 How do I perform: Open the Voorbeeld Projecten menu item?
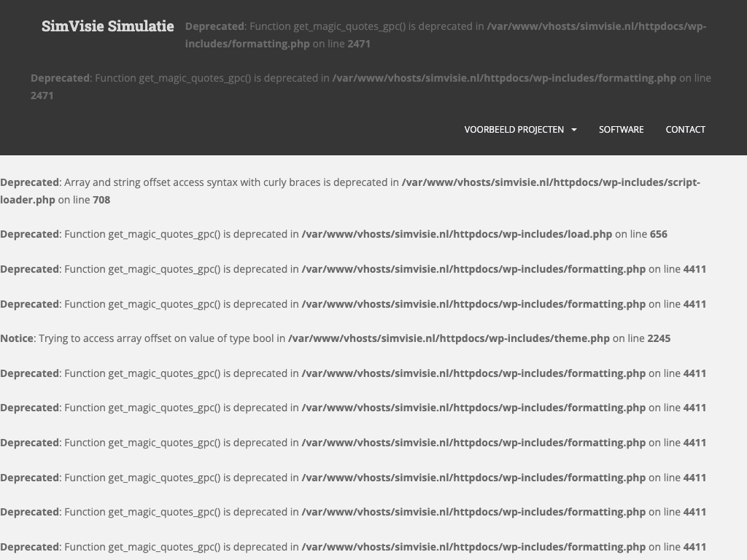pos(514,130)
